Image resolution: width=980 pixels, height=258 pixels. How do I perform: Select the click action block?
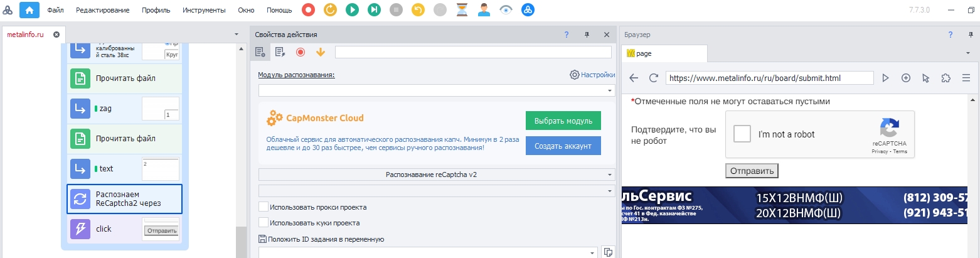[124, 229]
